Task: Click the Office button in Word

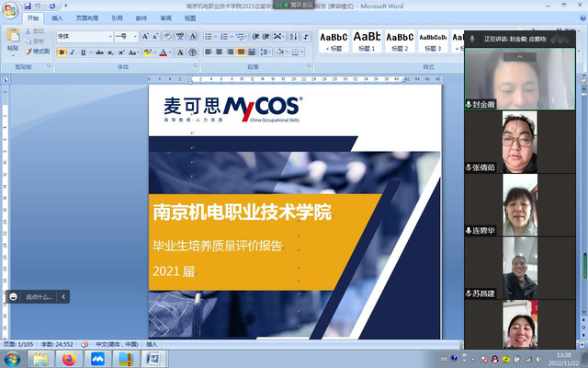Action: pos(10,9)
